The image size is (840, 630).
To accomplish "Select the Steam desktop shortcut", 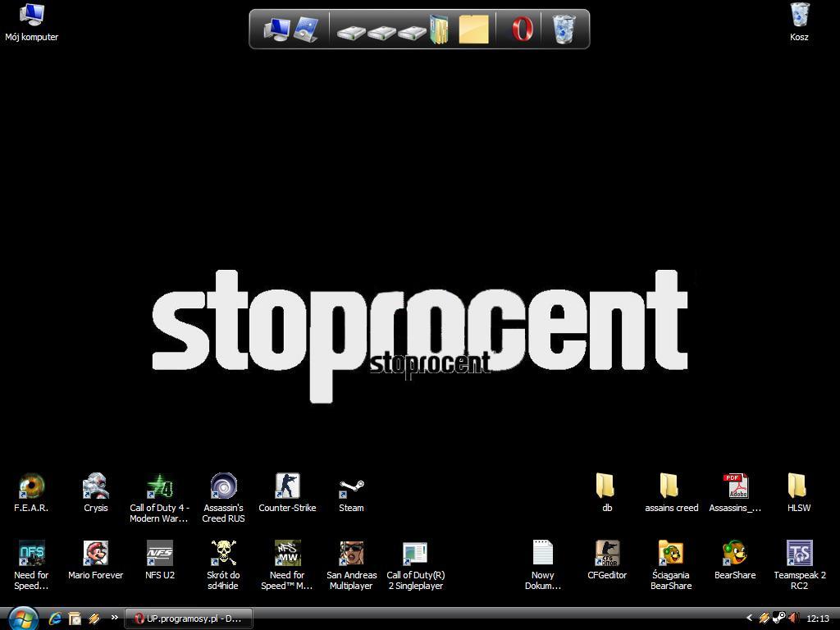I will (351, 493).
